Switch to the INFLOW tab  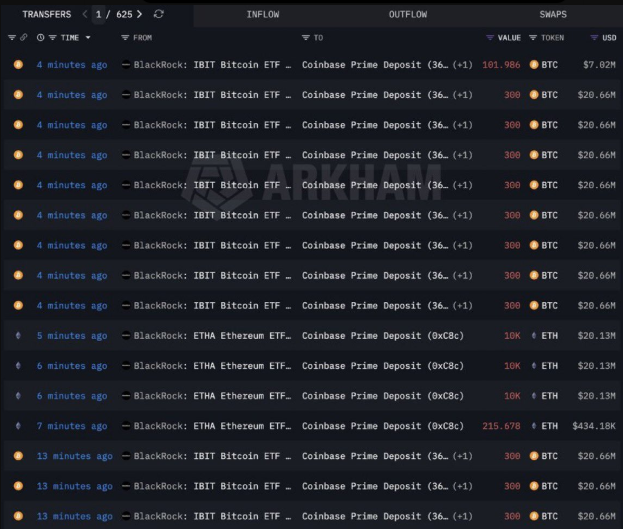(x=263, y=15)
